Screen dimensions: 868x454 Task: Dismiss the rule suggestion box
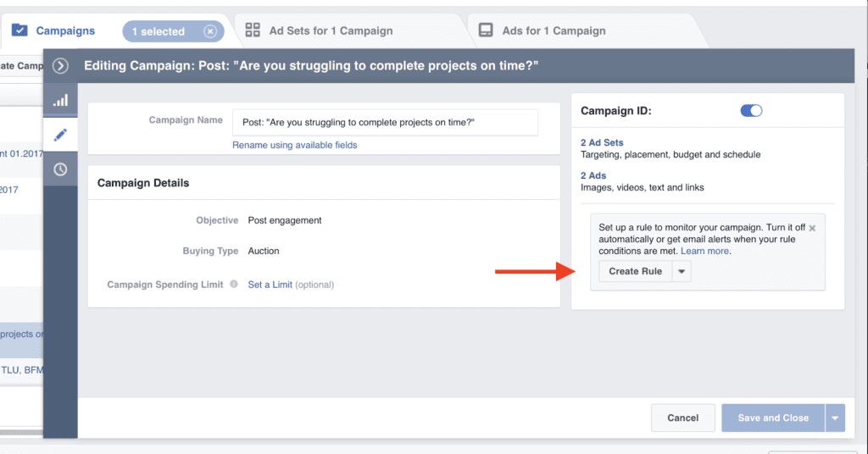812,228
